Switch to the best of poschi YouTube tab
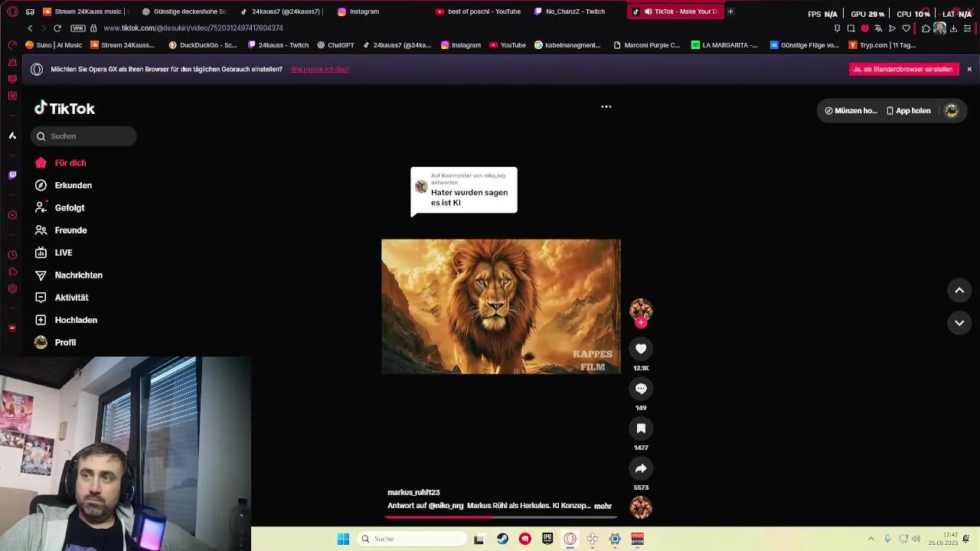The width and height of the screenshot is (980, 551). 478,11
